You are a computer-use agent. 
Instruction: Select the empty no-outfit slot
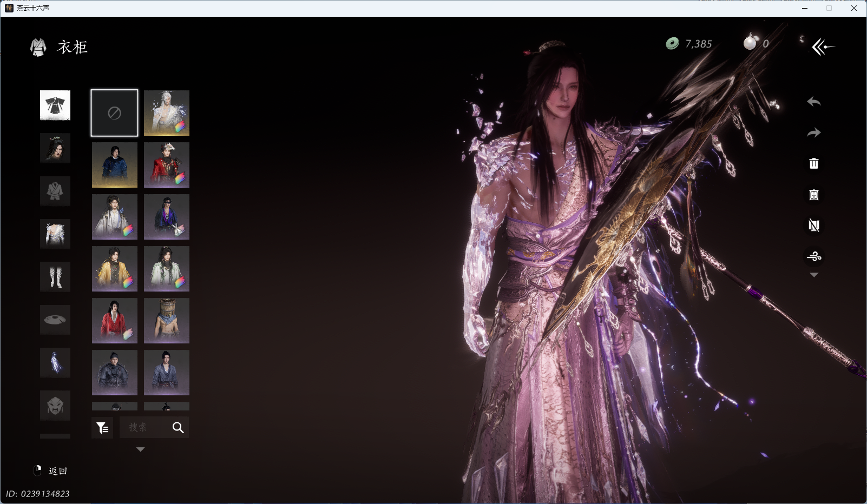(x=114, y=113)
